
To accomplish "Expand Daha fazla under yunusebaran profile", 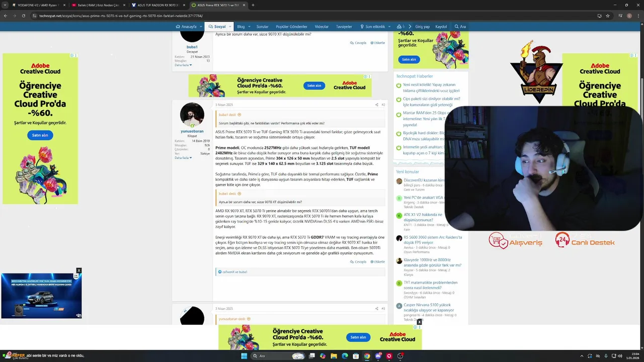I will click(x=183, y=158).
